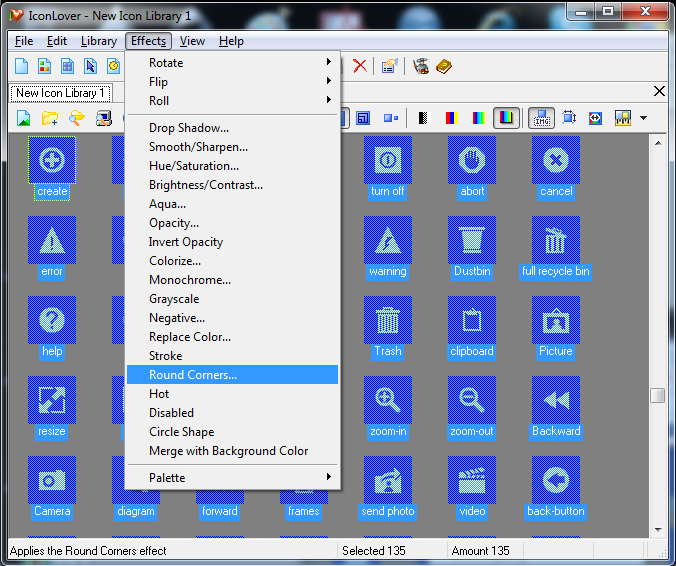Toggle the black-and-white monochrome color filter
676x566 pixels.
tap(424, 118)
